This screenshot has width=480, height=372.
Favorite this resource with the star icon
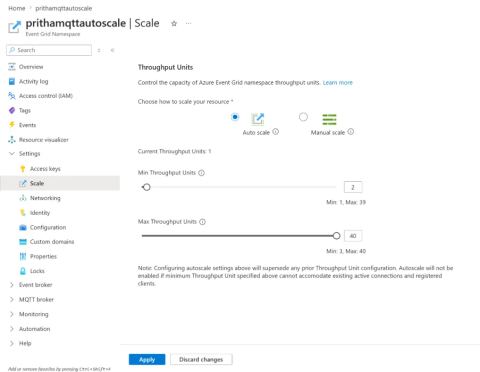[174, 23]
